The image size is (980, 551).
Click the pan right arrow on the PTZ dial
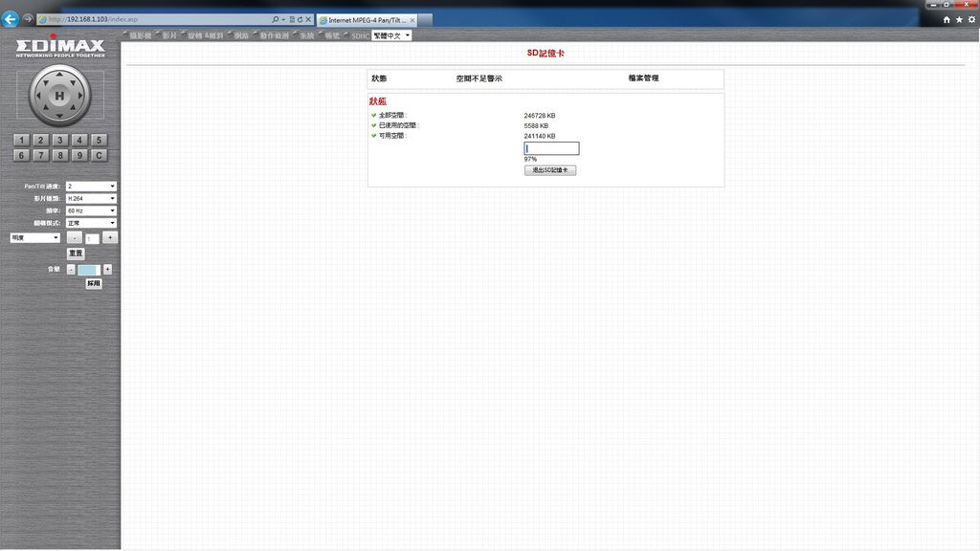80,96
